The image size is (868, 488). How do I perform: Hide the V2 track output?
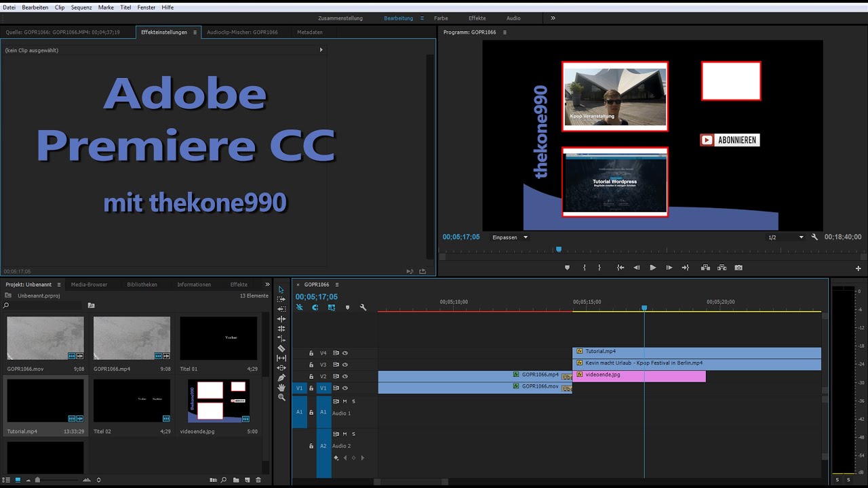pos(345,376)
